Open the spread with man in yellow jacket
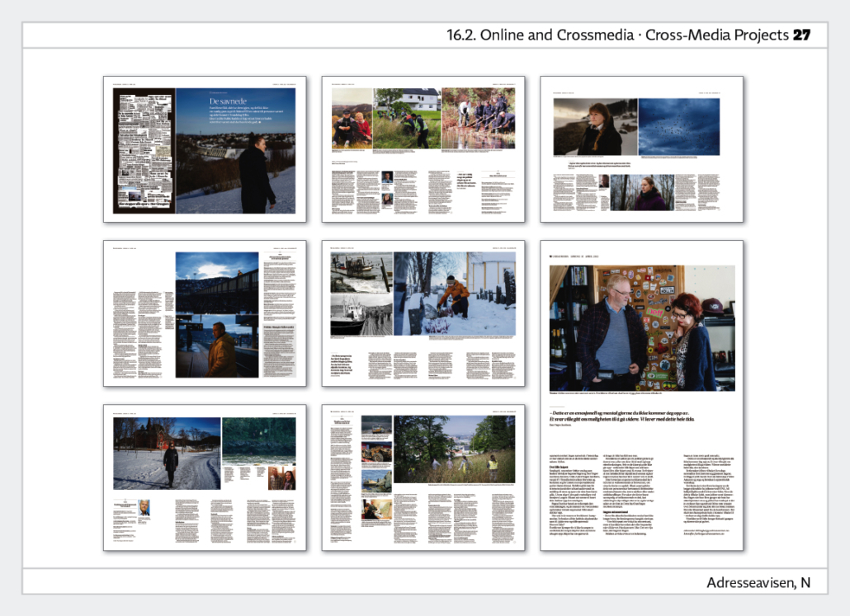The image size is (850, 616). pos(205,313)
